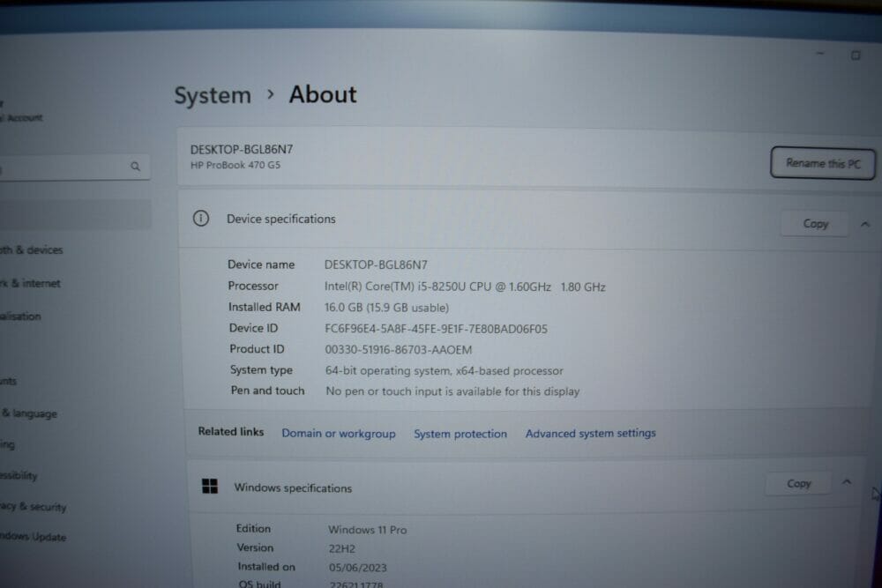This screenshot has height=588, width=882.
Task: Select installed RAM value 16.0 GB
Action: point(386,308)
